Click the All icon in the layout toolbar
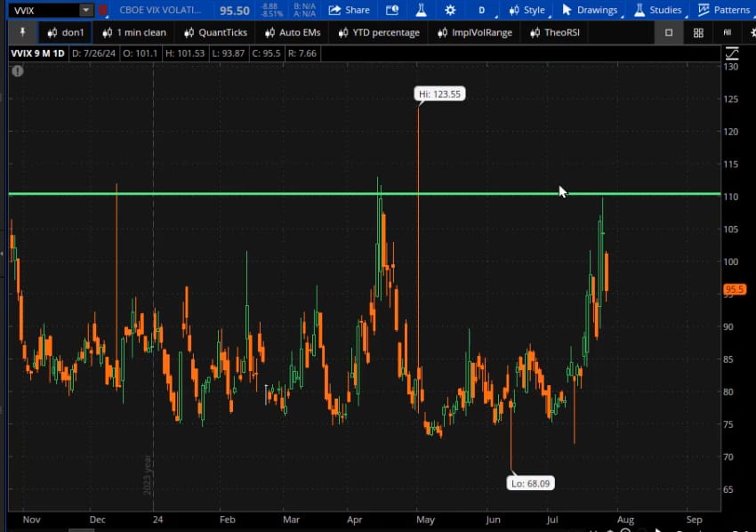This screenshot has height=532, width=756. [x=727, y=32]
